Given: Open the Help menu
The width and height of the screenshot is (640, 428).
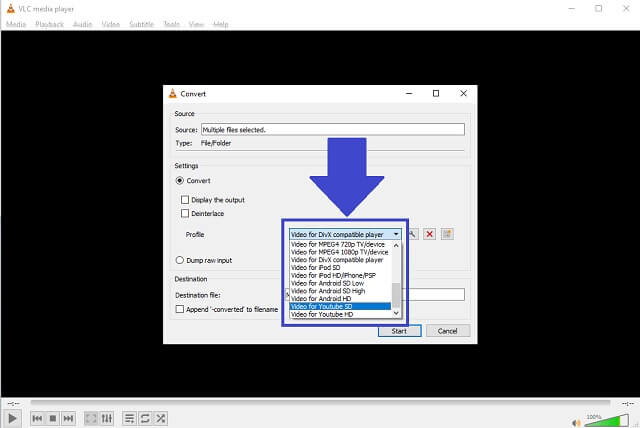Looking at the screenshot, I should point(220,24).
